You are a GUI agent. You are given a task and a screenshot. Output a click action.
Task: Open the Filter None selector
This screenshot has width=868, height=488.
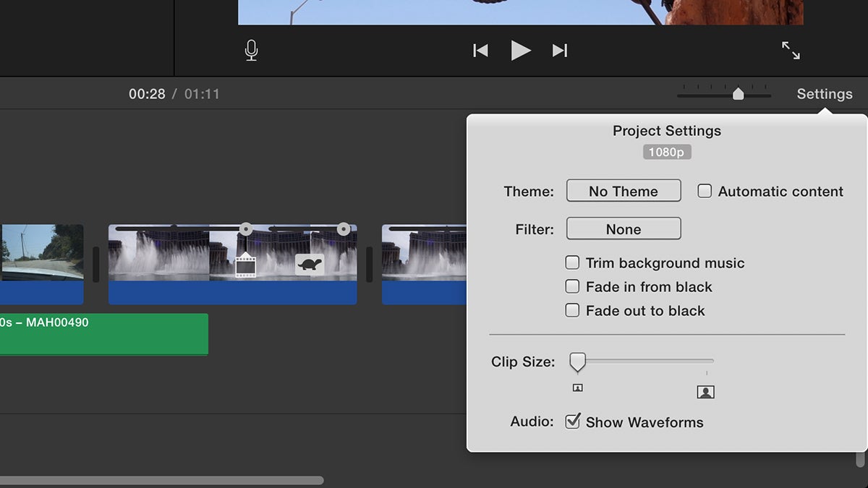(624, 228)
